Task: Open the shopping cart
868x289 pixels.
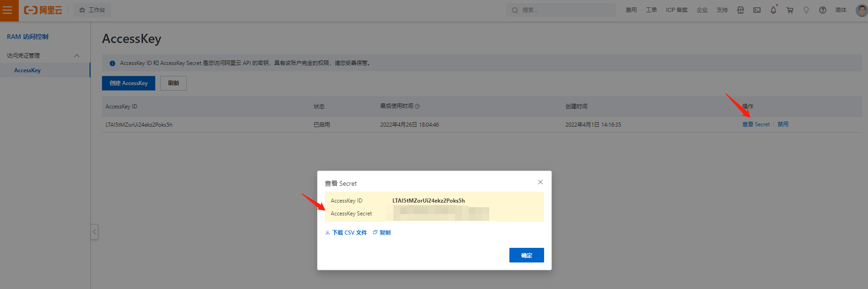Action: 790,10
